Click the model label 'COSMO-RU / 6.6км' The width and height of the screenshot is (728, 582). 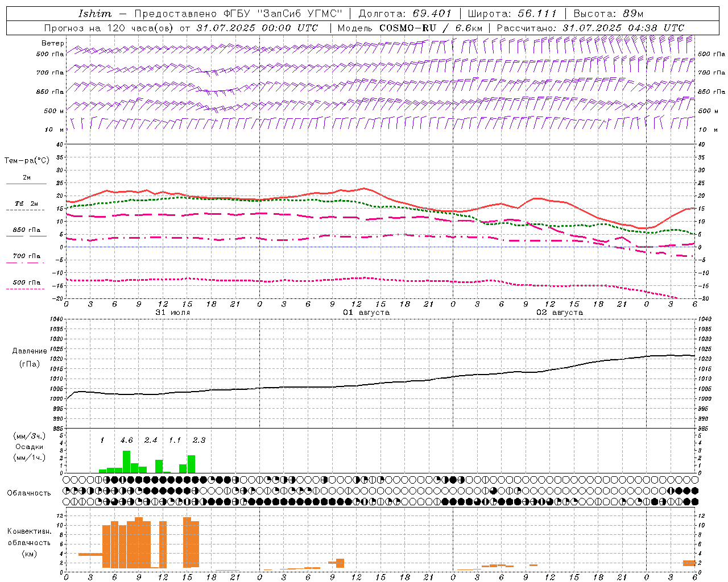[x=431, y=28]
